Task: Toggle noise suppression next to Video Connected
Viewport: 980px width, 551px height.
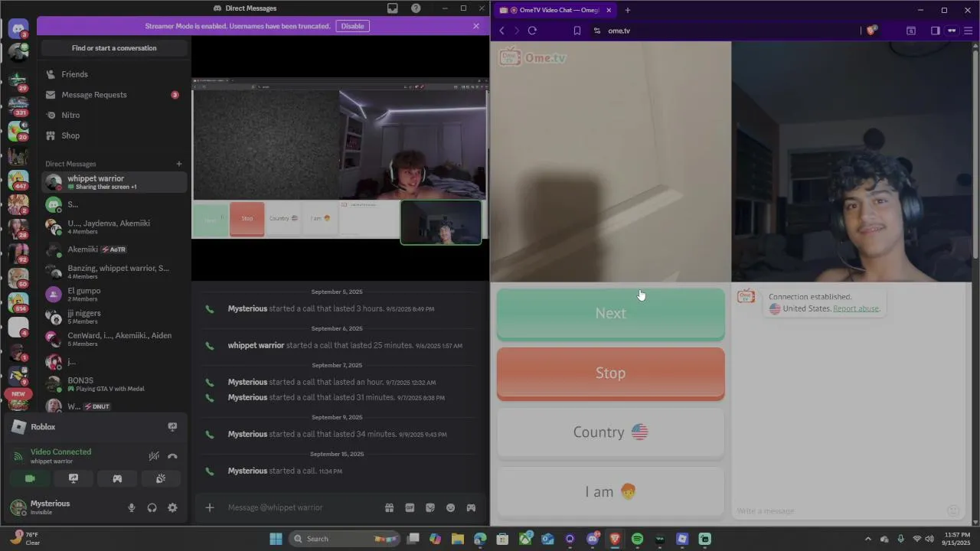Action: (x=154, y=456)
